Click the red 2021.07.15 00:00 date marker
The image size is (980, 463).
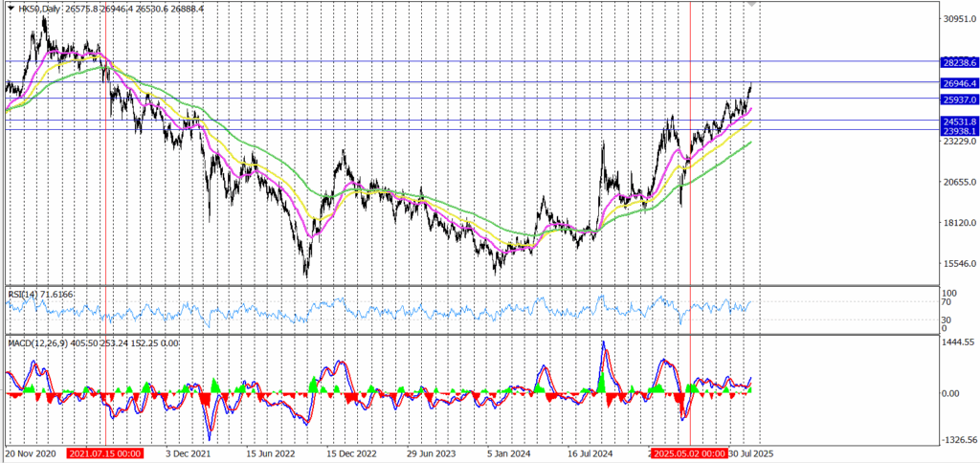click(105, 452)
